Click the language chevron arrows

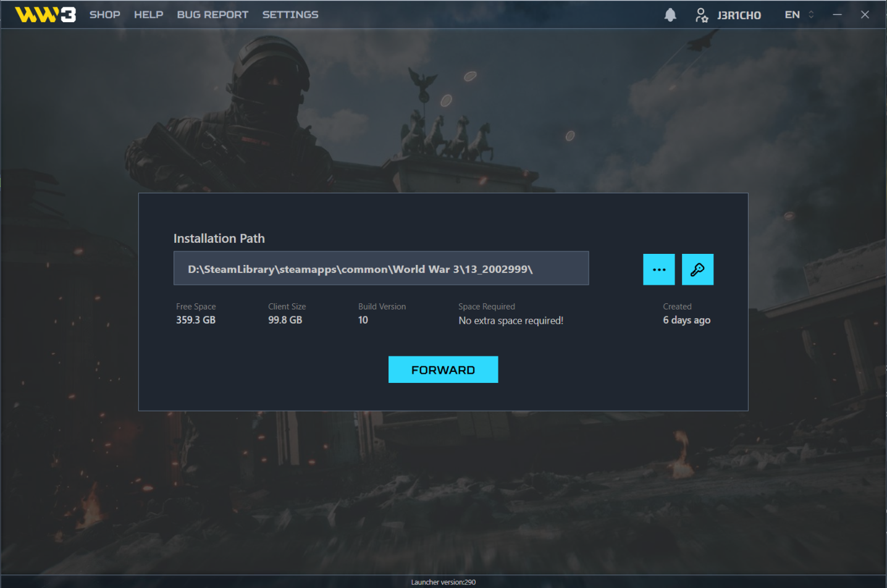811,15
